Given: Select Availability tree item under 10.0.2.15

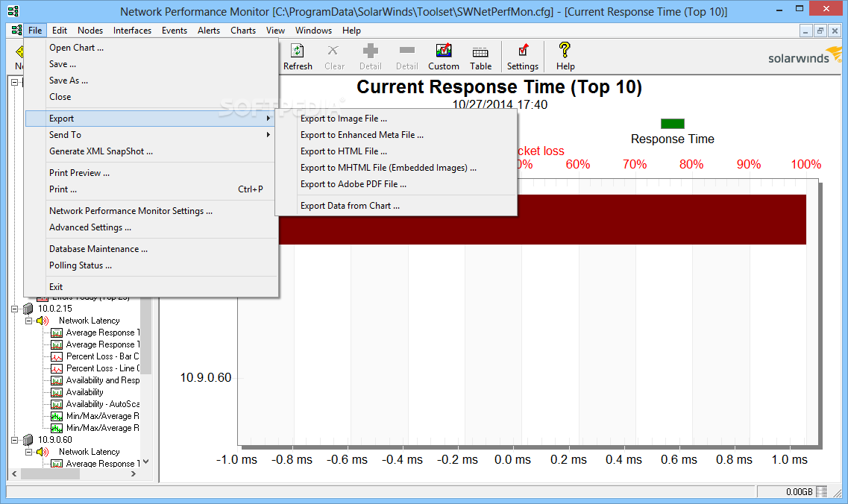Looking at the screenshot, I should click(x=84, y=393).
